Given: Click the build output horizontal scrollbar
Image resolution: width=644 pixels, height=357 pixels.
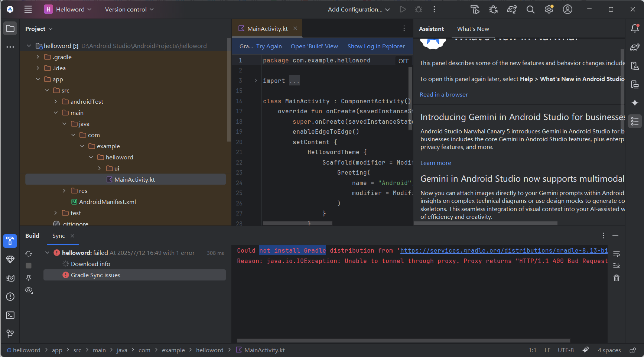Looking at the screenshot, I should pos(403,340).
